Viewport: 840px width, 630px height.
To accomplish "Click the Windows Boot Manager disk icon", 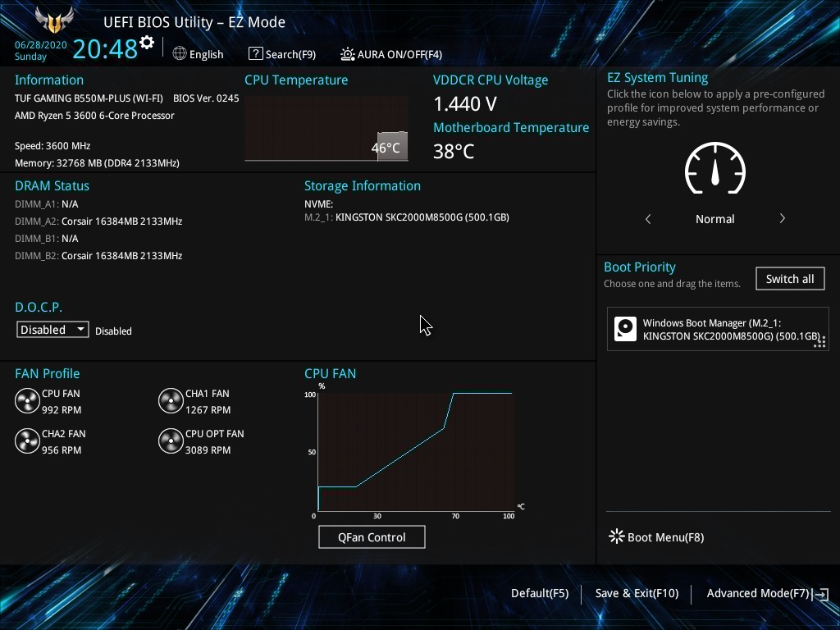I will [625, 329].
